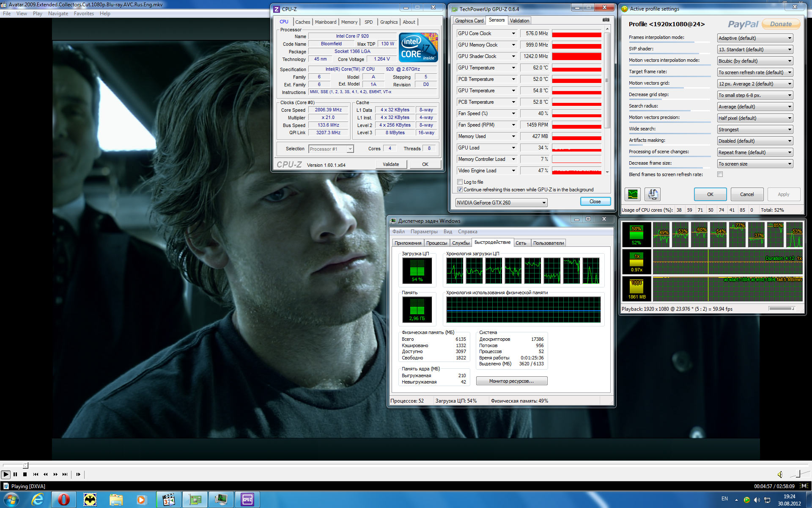This screenshot has width=812, height=508.
Task: Open the CPU-Z taskbar icon
Action: (x=247, y=500)
